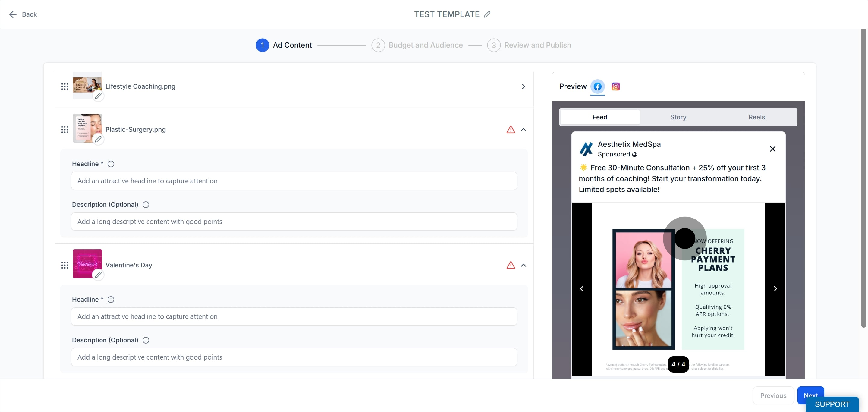Edit the Lifestyle Coaching.png image via pencil icon

pos(98,96)
